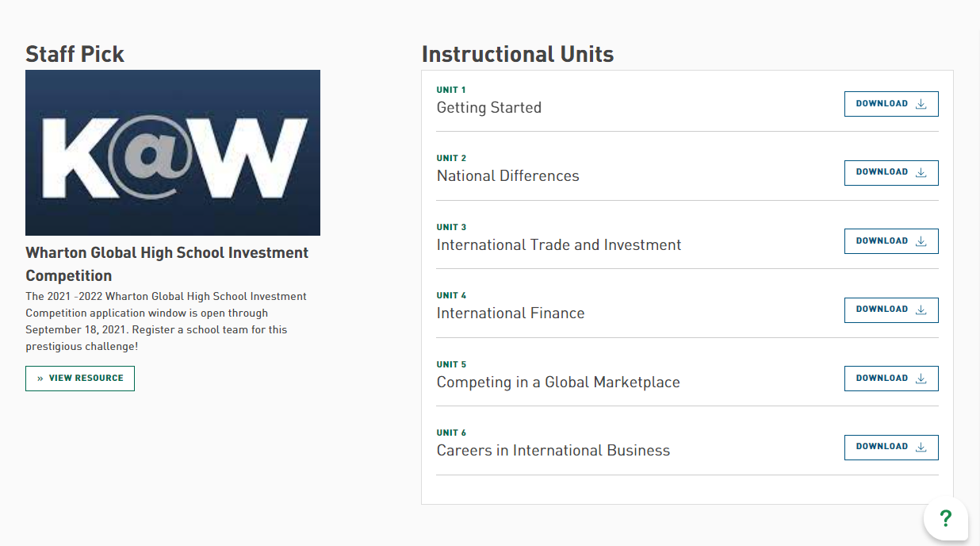Click the double-chevron icon on View Resource
Image resolution: width=980 pixels, height=546 pixels.
tap(40, 379)
